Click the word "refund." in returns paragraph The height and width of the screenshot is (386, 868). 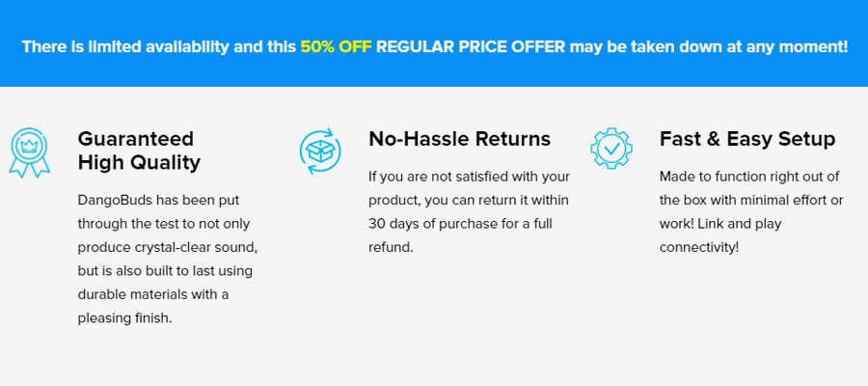point(390,246)
